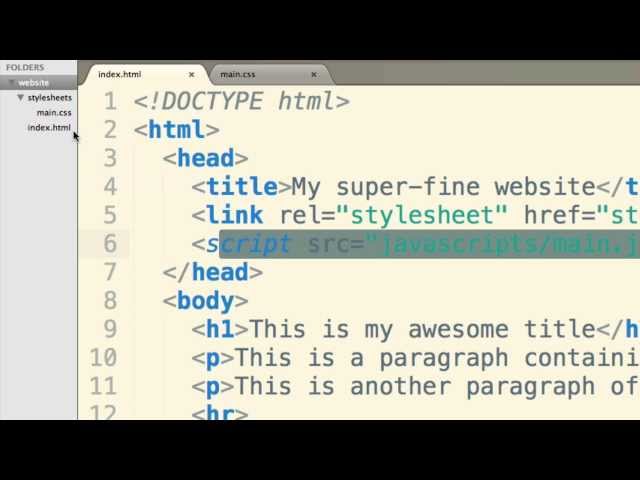Close the index.html tab

pos(191,75)
